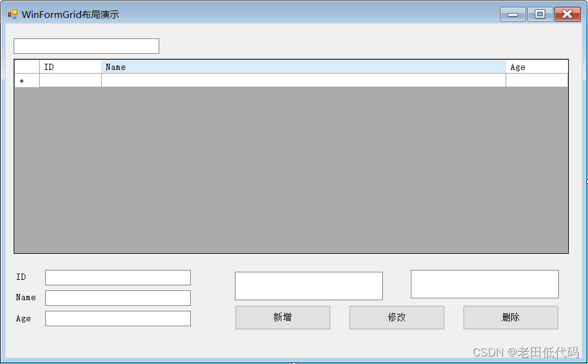Click the large text box above 删除 button
The height and width of the screenshot is (364, 588).
[485, 284]
